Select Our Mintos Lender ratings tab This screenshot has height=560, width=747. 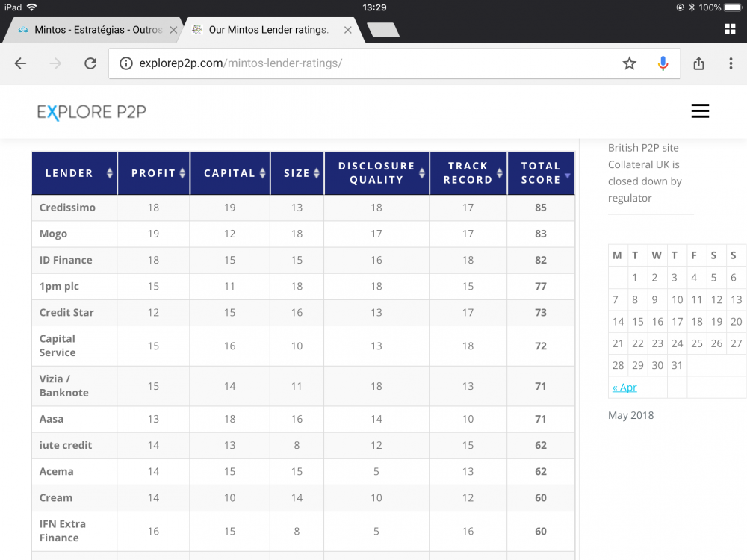tap(267, 30)
